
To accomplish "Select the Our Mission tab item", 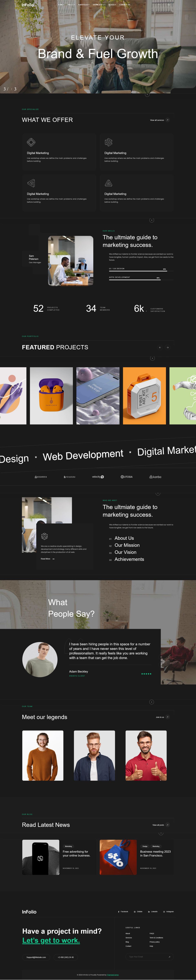I will 127,545.
